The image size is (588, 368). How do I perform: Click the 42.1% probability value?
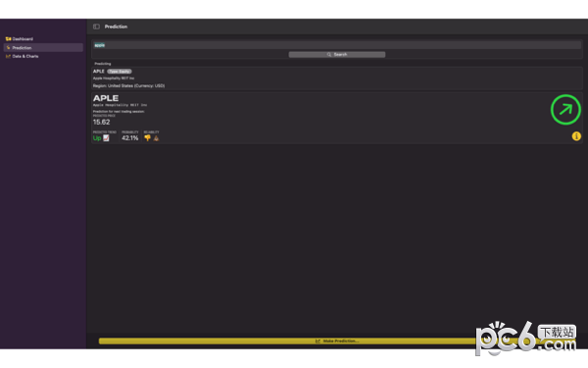(130, 138)
